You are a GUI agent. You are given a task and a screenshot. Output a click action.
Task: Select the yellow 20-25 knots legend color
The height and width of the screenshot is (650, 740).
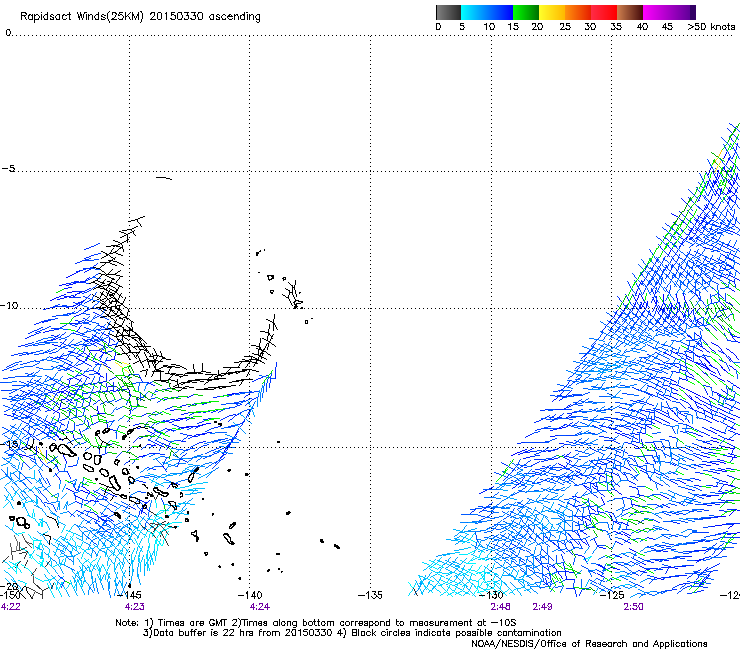(552, 12)
